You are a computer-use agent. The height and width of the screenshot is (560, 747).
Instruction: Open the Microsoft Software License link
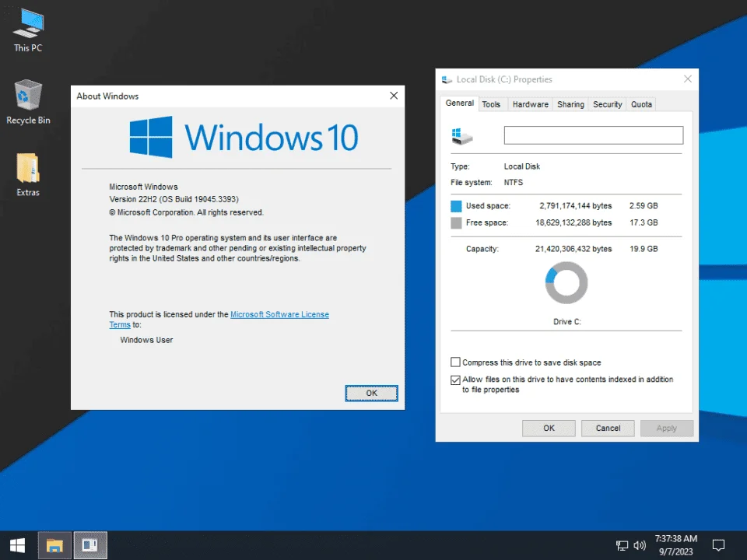pyautogui.click(x=279, y=314)
